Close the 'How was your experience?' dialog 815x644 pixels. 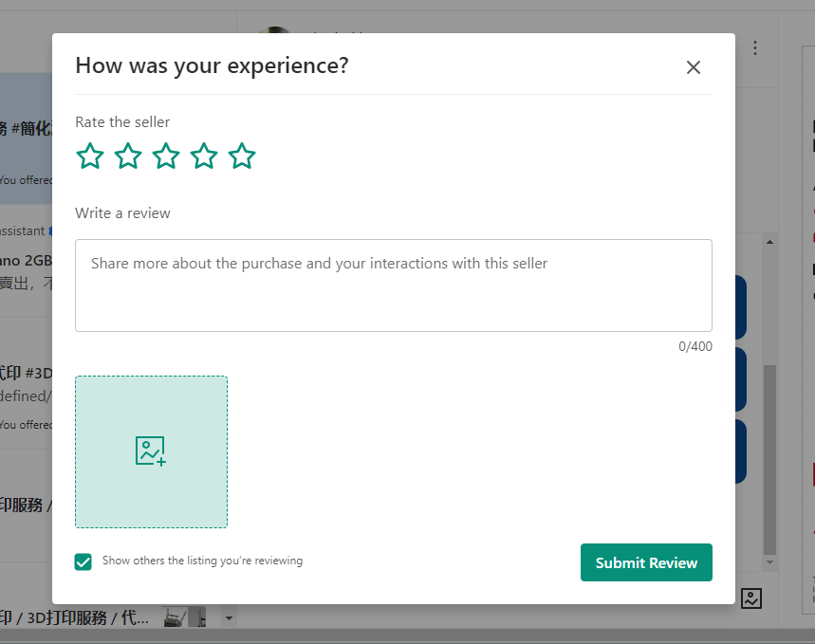pyautogui.click(x=694, y=67)
